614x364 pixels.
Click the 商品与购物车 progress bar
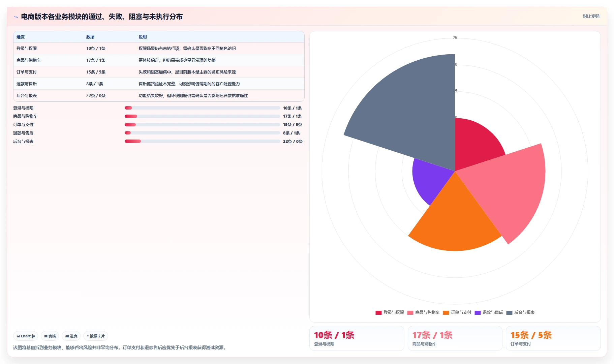point(203,116)
